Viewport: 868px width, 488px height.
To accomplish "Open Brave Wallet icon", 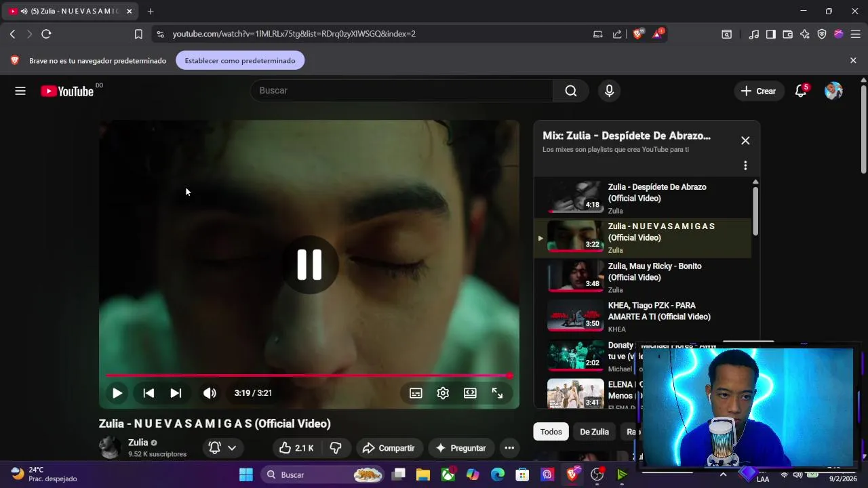I will click(x=788, y=34).
